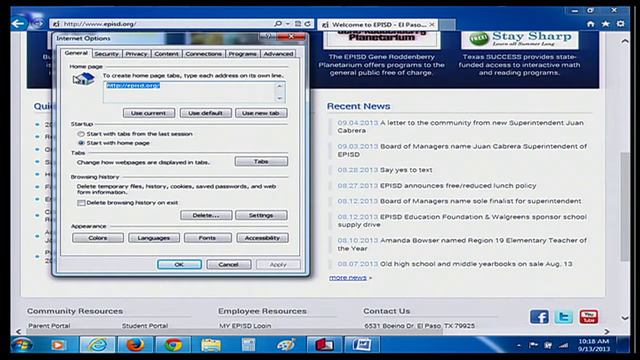The image size is (640, 360).
Task: Click the taskbar clock showing 10:18 AM
Action: pos(593,345)
